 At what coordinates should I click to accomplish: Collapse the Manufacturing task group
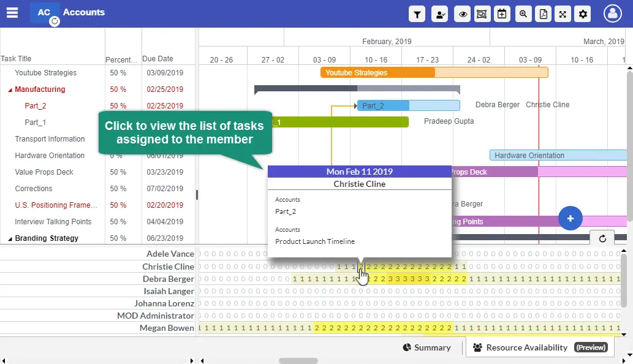click(10, 90)
